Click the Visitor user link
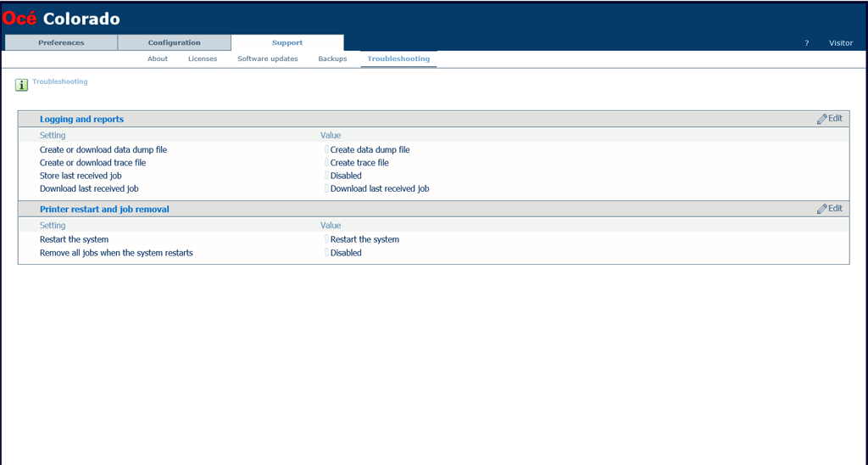 point(840,43)
